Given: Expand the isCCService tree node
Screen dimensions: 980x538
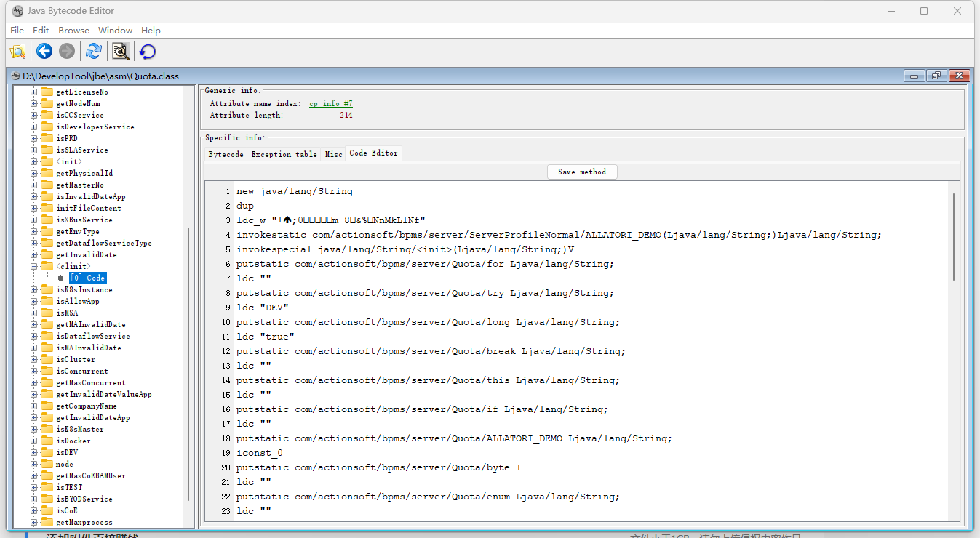Looking at the screenshot, I should click(x=33, y=115).
